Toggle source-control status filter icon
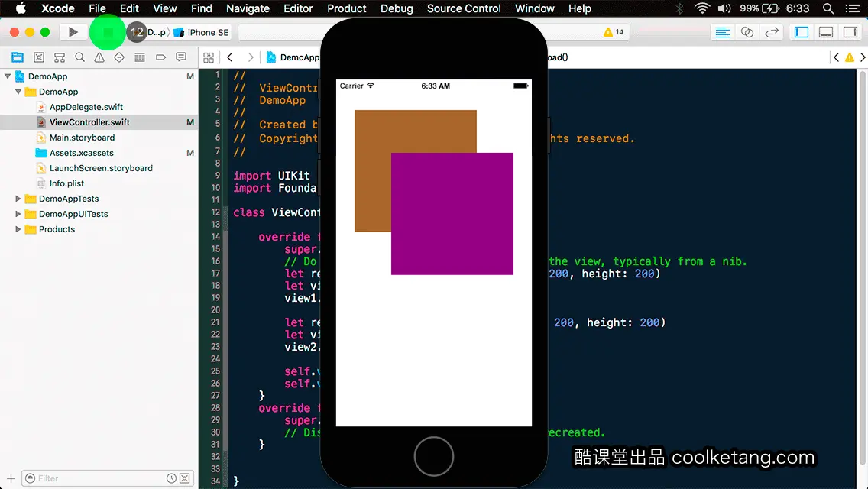Screen dimensions: 868x489 pos(185,478)
